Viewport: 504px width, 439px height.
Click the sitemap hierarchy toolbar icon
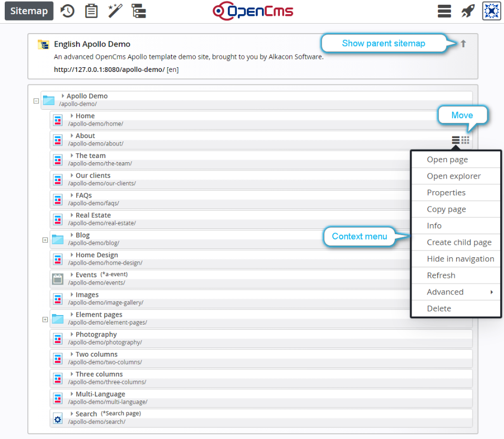click(139, 11)
